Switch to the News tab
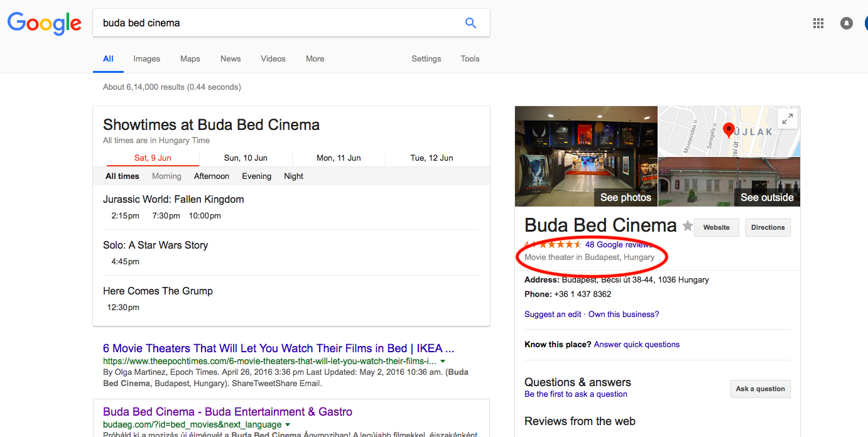 (x=231, y=58)
